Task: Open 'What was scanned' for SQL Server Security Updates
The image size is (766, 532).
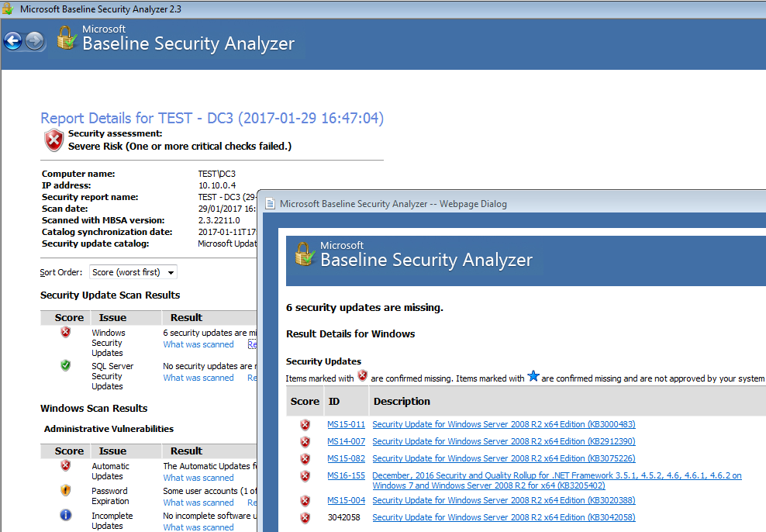Action: click(198, 378)
